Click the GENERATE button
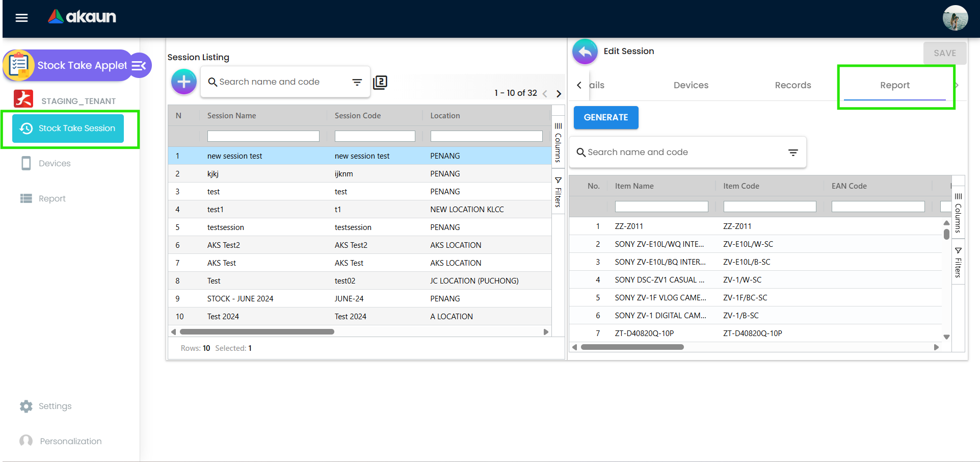This screenshot has height=462, width=980. pos(606,117)
